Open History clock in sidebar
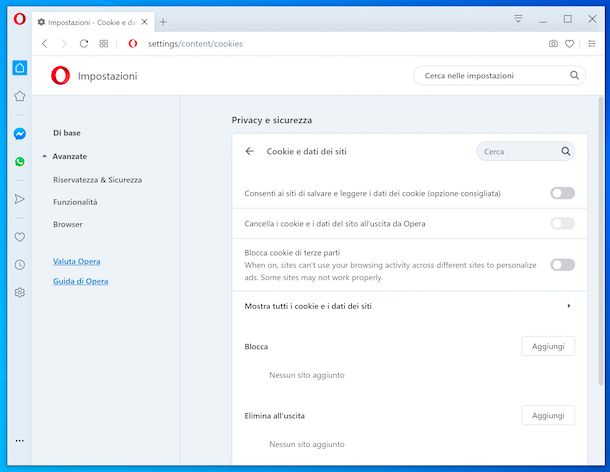Screen dimensions: 610x472 click(x=20, y=265)
